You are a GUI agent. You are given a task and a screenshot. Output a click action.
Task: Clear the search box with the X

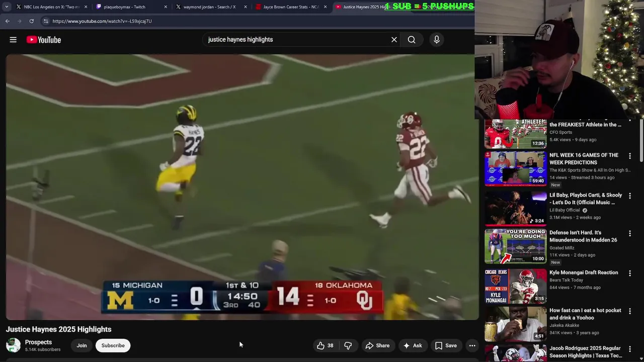click(x=394, y=40)
